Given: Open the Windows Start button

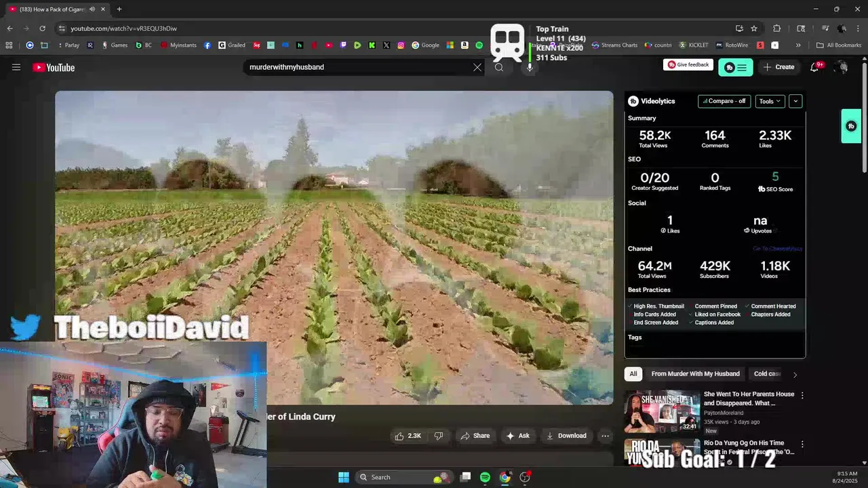Looking at the screenshot, I should click(x=344, y=477).
